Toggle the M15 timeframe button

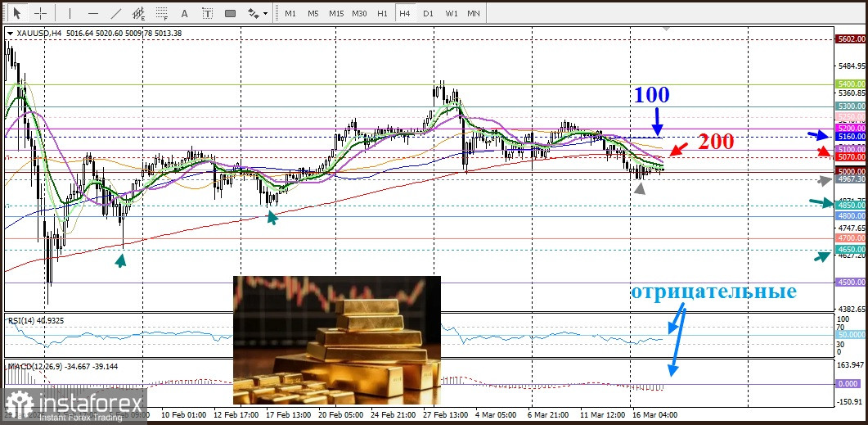[336, 13]
